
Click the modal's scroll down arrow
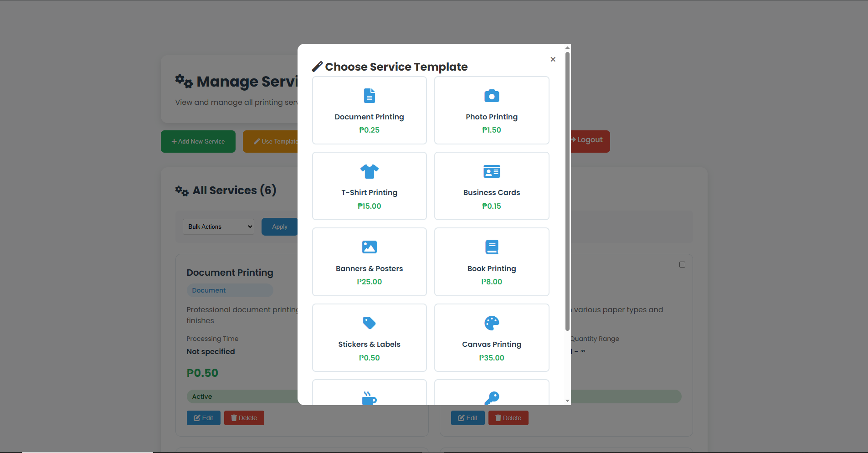(567, 401)
